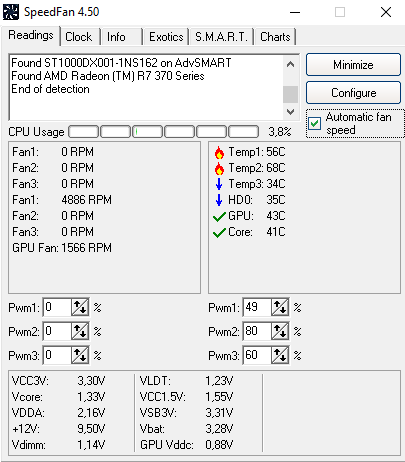Viewport: 405px width, 462px height.
Task: Open the S.M.A.R.T. tab
Action: 222,37
